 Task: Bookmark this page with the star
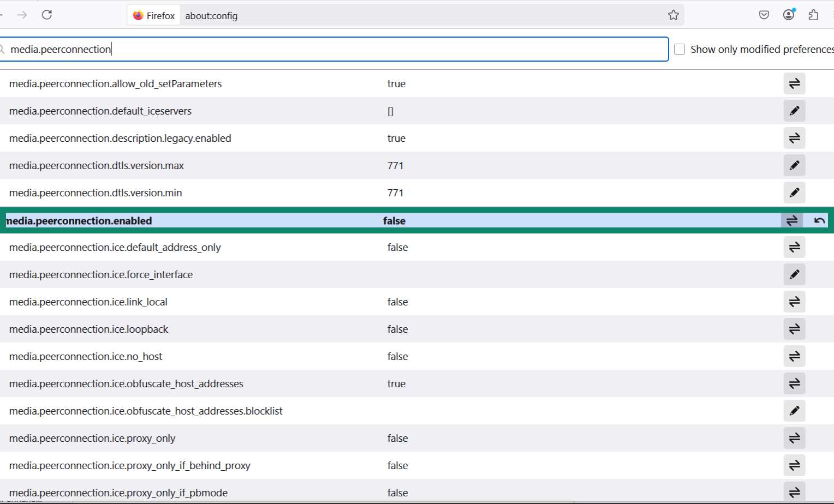672,15
